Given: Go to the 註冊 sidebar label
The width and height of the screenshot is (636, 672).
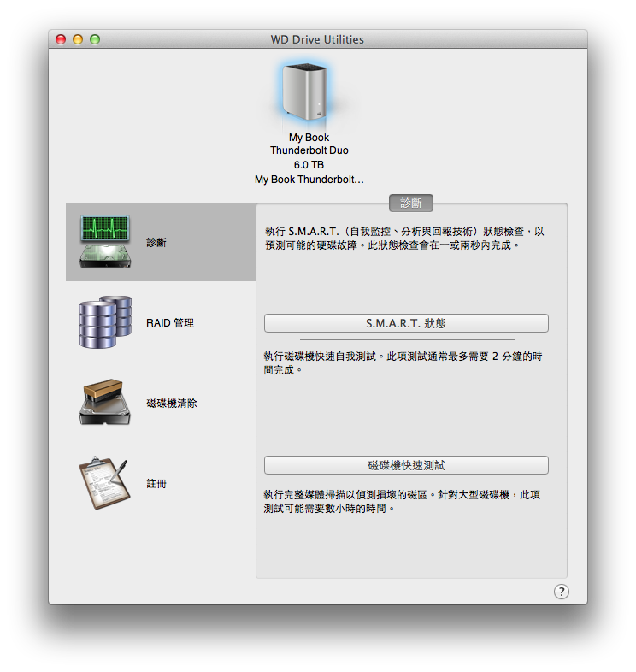Looking at the screenshot, I should [156, 484].
